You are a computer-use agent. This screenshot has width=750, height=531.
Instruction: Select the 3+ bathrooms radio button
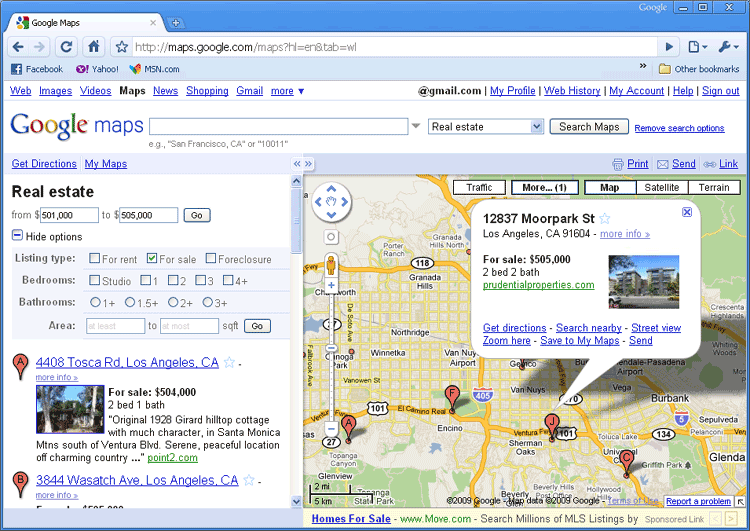[208, 302]
